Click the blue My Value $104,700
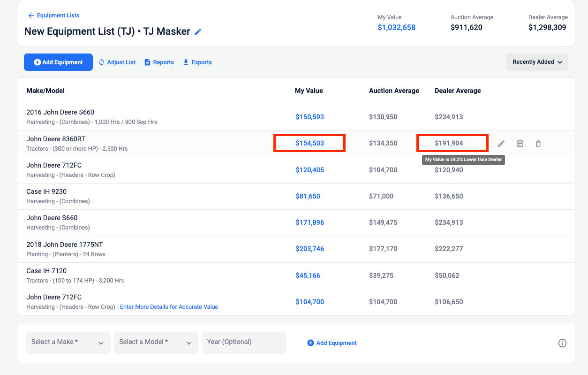Screen dimensions: 588x375 click(309, 302)
